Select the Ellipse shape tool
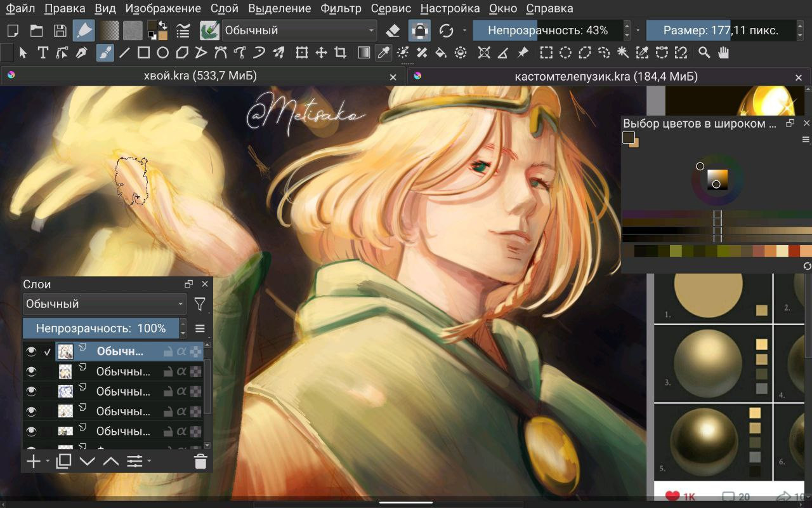The height and width of the screenshot is (508, 812). pos(162,53)
